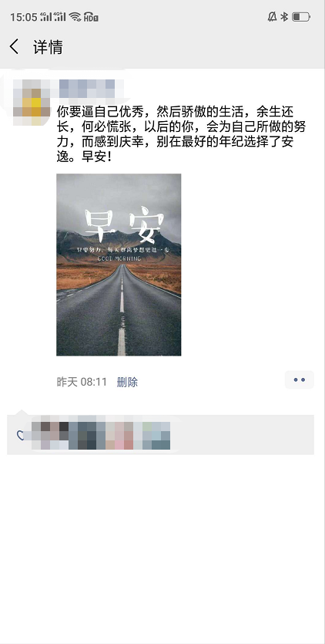Tap the 详情 page title
325x644 pixels.
pos(48,47)
